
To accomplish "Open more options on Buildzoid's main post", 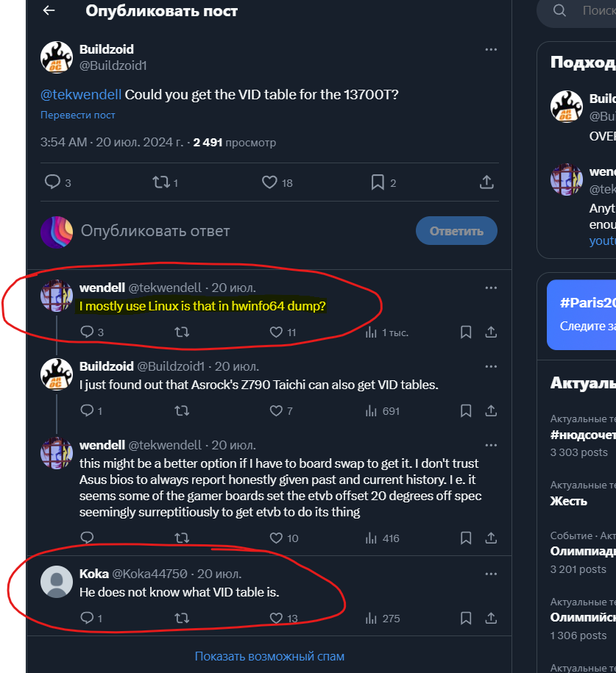I will point(491,49).
